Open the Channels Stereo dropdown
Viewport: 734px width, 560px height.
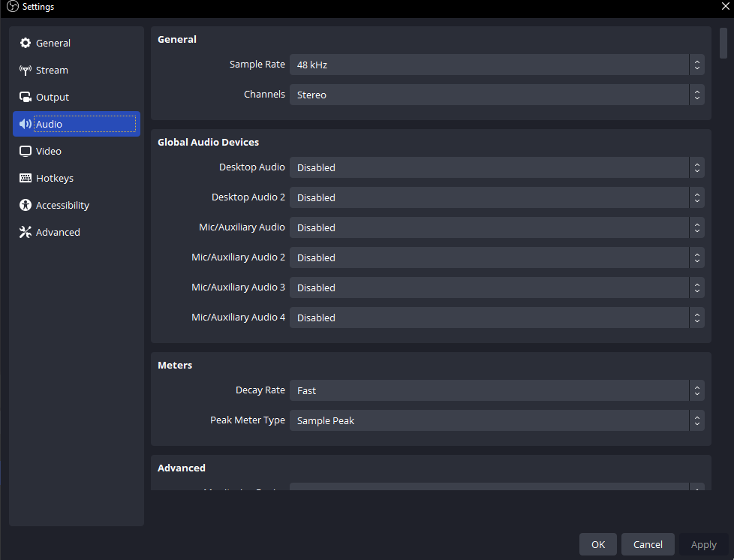point(497,95)
